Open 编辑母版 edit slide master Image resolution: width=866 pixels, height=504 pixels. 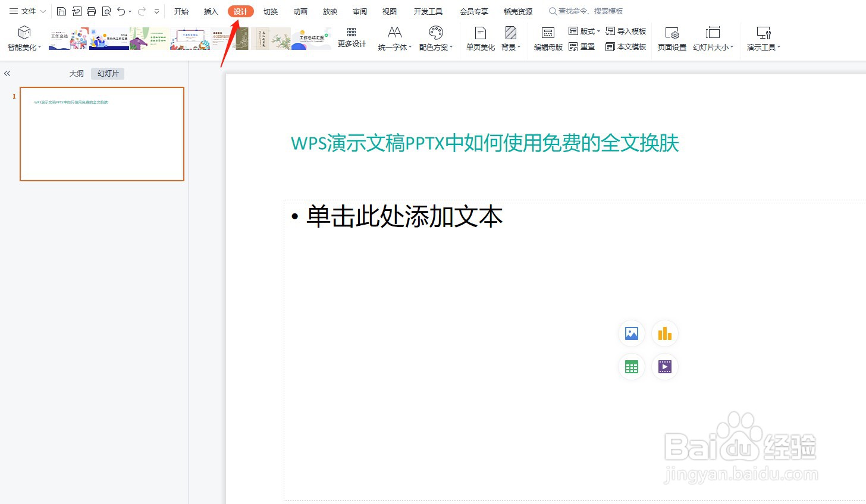(548, 38)
